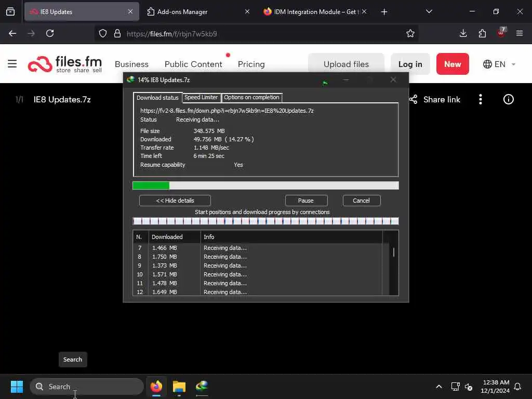Click the Share link icon

(x=413, y=99)
